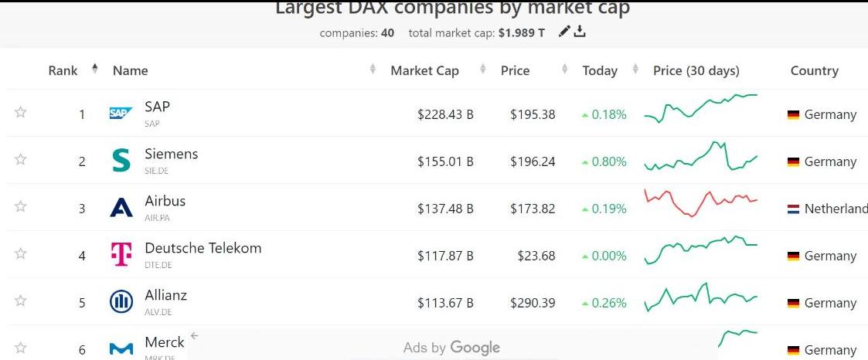Open the Deutsche Telekom company link
The image size is (868, 360).
coord(203,249)
